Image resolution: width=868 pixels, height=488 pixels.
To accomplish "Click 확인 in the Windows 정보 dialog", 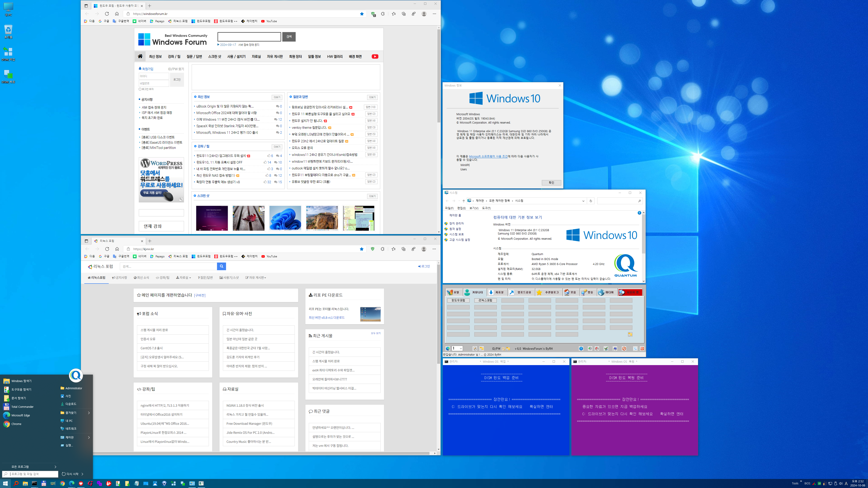I will point(551,183).
